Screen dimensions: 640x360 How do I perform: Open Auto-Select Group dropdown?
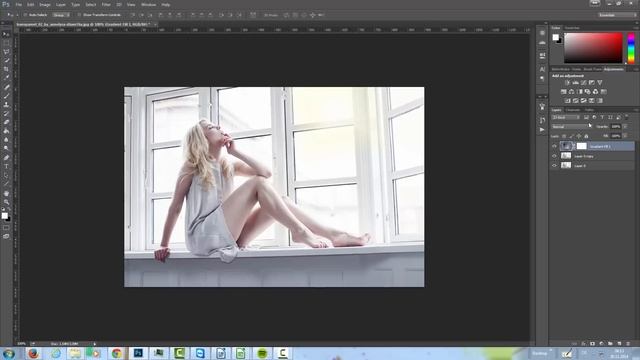(61, 15)
